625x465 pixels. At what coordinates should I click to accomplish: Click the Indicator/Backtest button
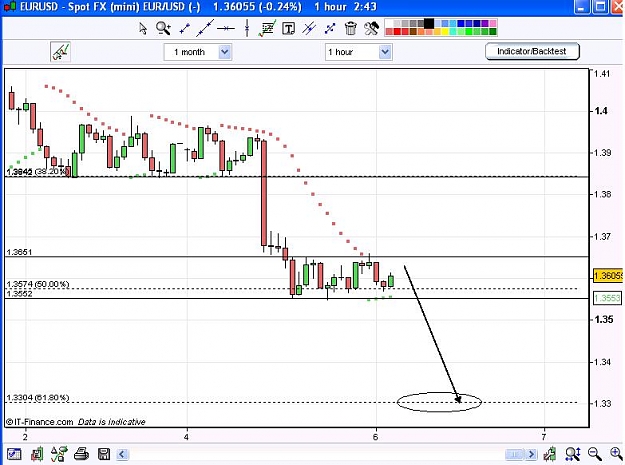(x=532, y=51)
